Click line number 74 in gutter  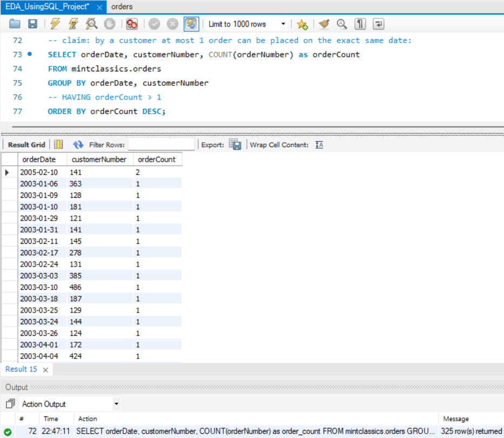click(x=17, y=69)
